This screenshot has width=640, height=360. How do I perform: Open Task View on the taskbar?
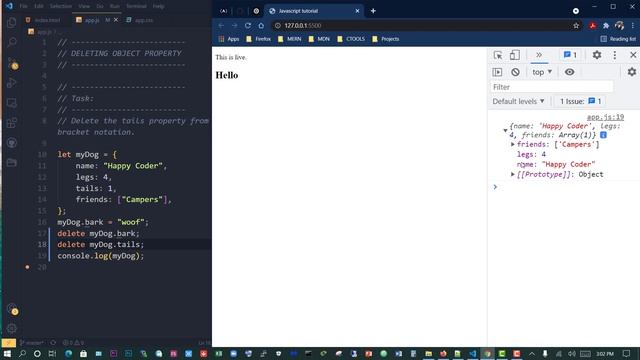[x=52, y=353]
